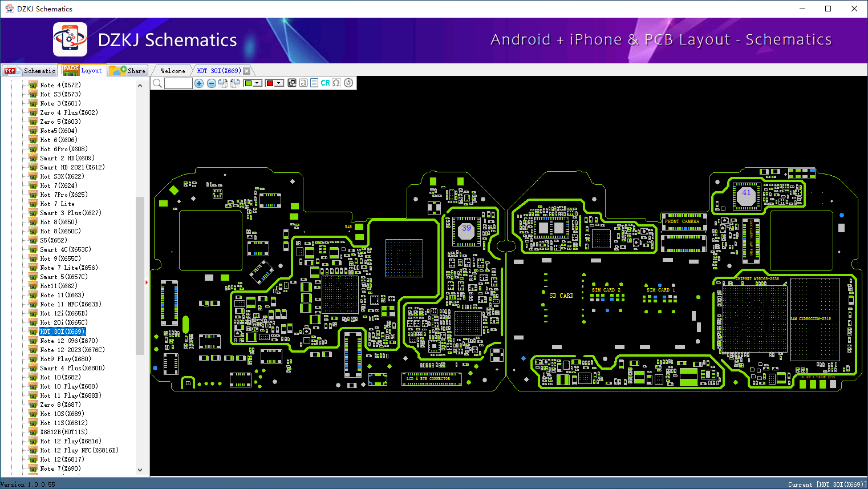Click the cloud folder icon on the Share tab

117,71
